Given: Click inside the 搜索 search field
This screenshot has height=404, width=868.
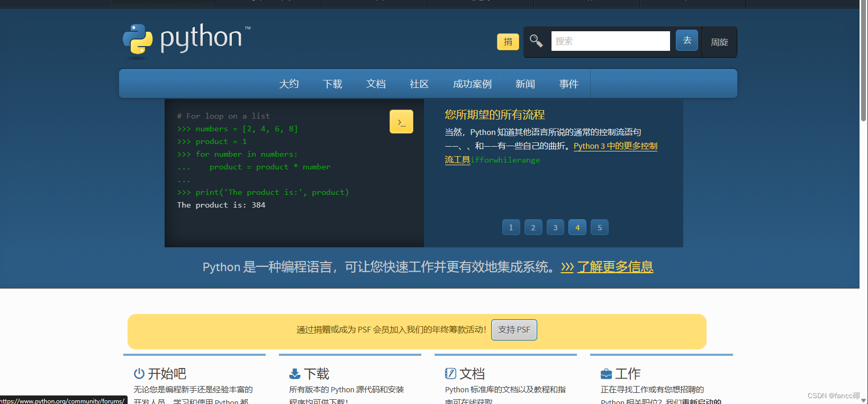Looking at the screenshot, I should pos(611,41).
